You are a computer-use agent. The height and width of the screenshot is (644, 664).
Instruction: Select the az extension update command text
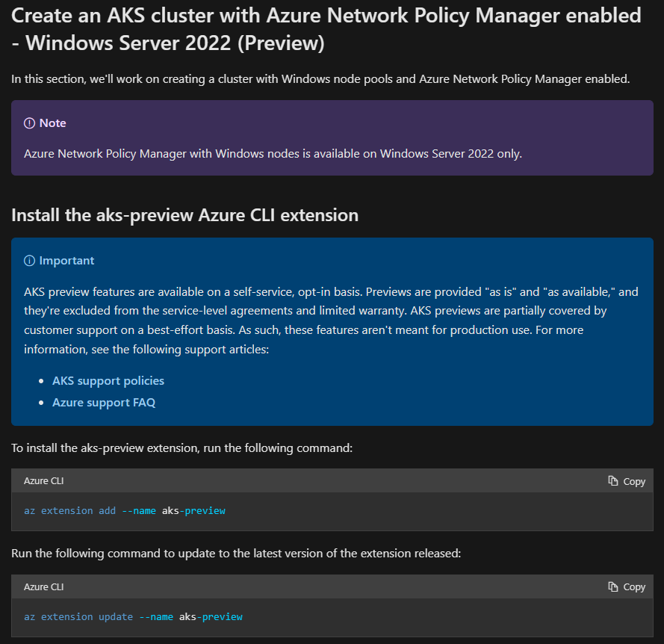click(x=133, y=616)
